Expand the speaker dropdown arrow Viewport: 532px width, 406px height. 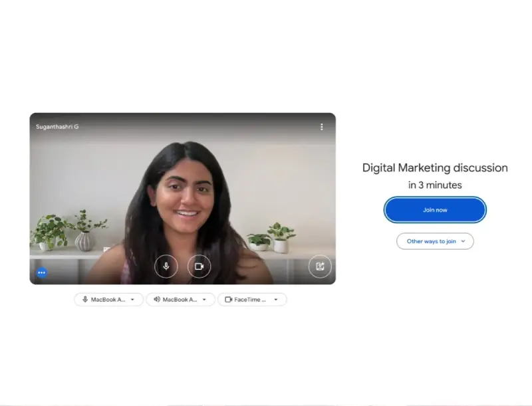pos(204,300)
